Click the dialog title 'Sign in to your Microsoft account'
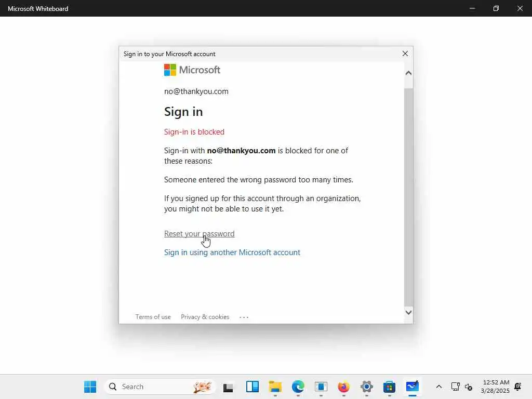The height and width of the screenshot is (399, 532). (169, 54)
